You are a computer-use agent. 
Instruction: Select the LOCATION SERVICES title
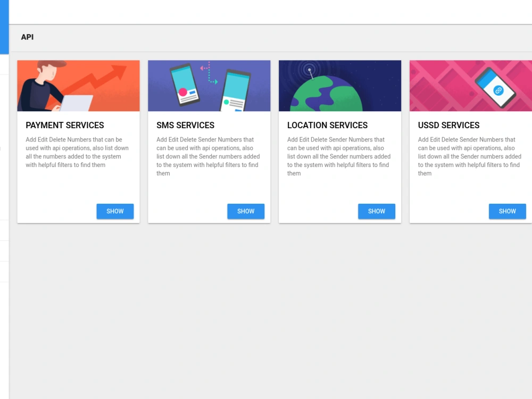tap(327, 125)
